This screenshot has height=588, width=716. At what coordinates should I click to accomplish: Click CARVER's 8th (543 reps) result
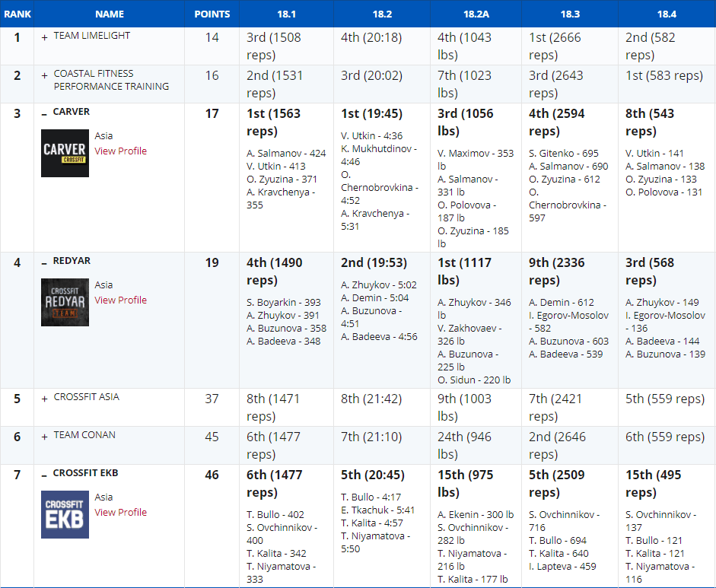tap(650, 122)
